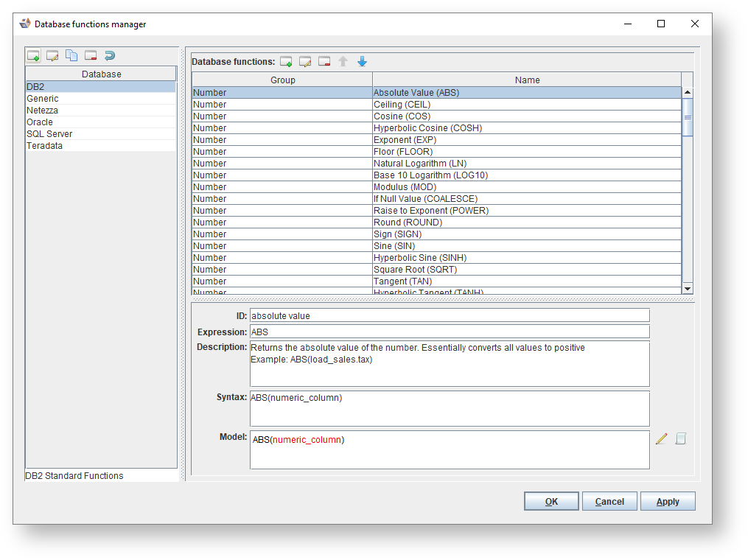Add a new database function
Image resolution: width=748 pixels, height=560 pixels.
[286, 62]
